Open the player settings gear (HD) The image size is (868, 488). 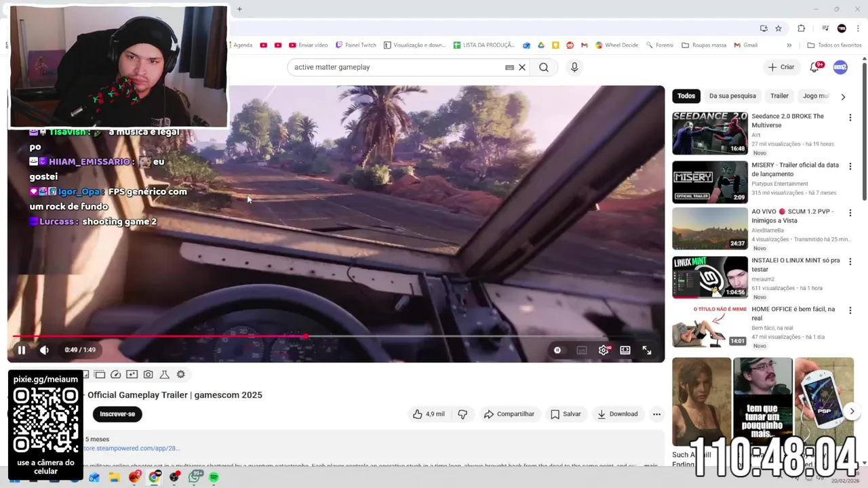click(604, 350)
